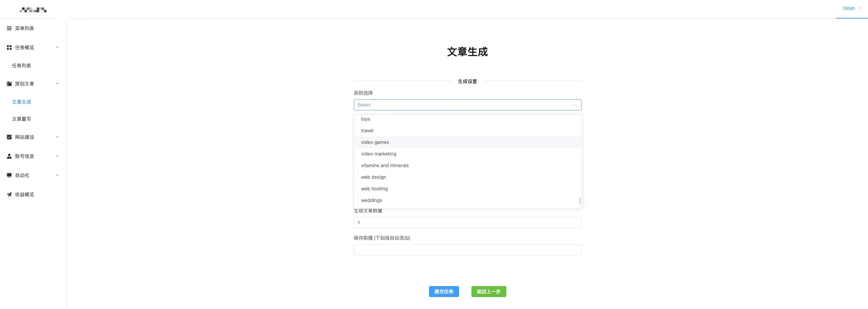Expand the 账号信息 submenu chevron

(x=57, y=156)
